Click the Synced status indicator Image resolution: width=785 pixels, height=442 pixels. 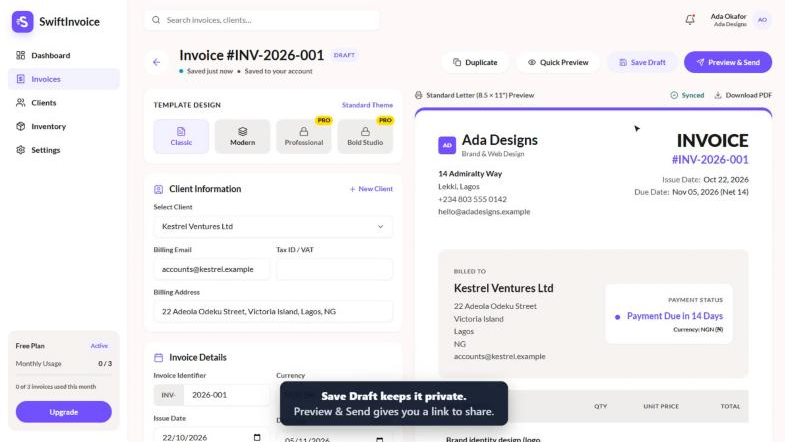(687, 95)
